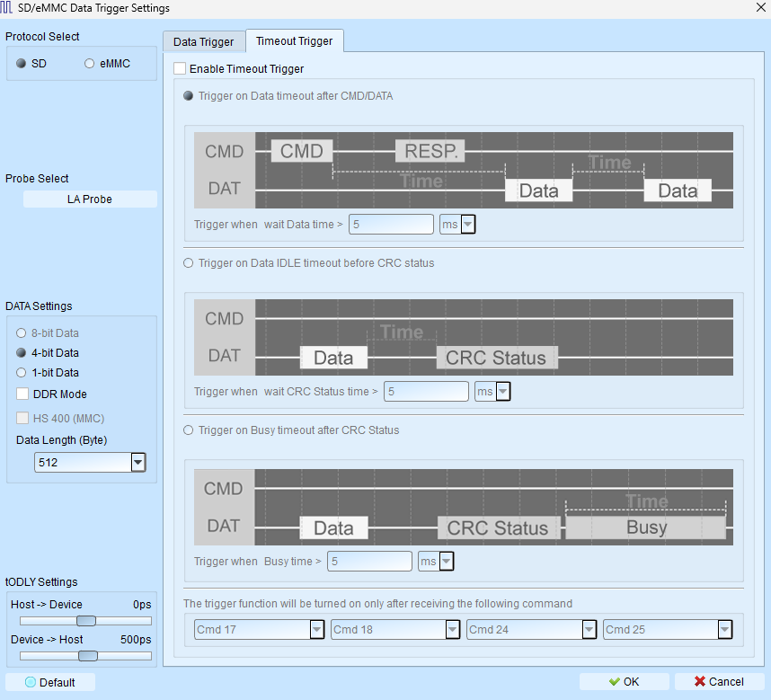Click the Cancel button

coord(720,681)
